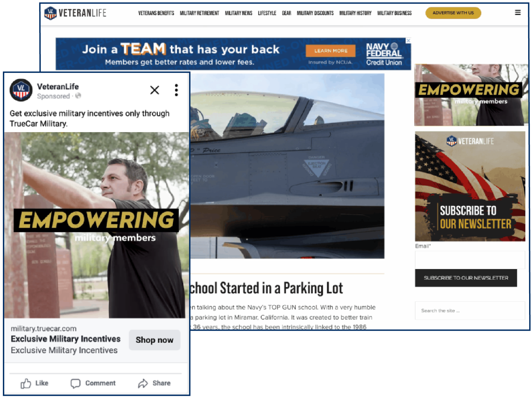Screen dimensions: 532x399
Task: Open the Parking Lot article headline
Action: coord(266,288)
